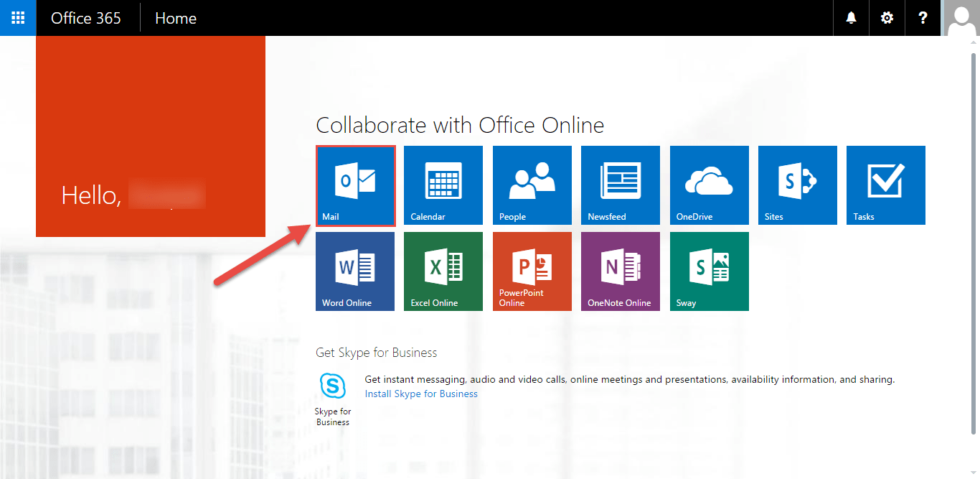980x479 pixels.
Task: Open the Calendar tile
Action: pyautogui.click(x=443, y=185)
